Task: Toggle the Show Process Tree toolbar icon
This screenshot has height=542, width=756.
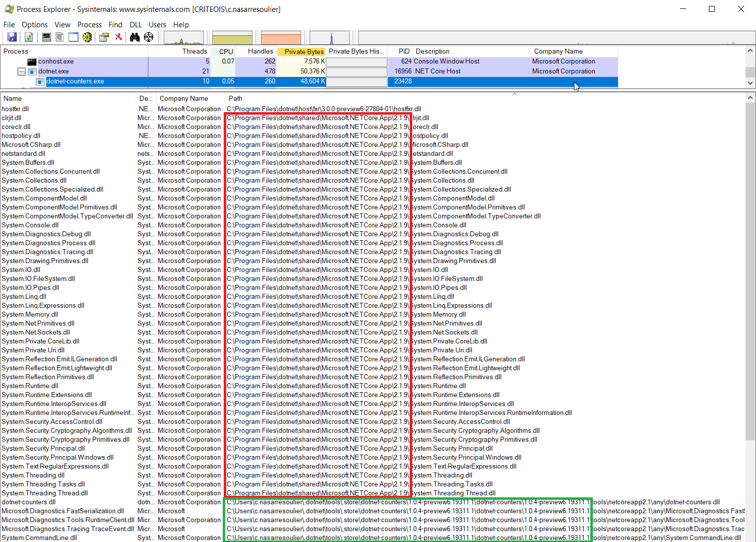Action: coord(59,37)
